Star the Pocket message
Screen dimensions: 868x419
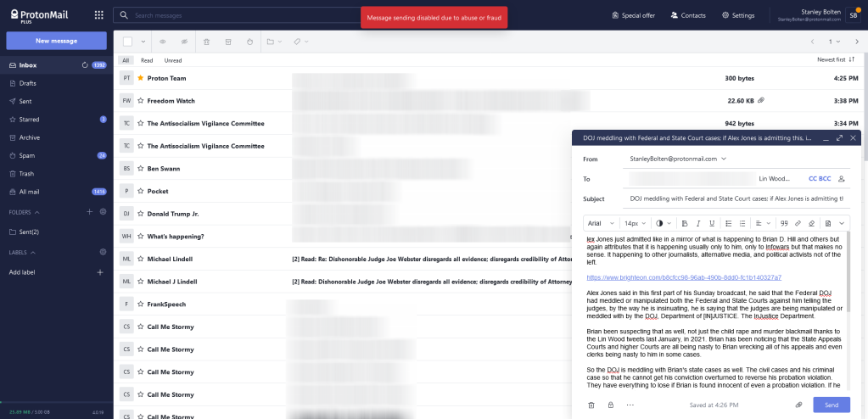click(x=141, y=191)
